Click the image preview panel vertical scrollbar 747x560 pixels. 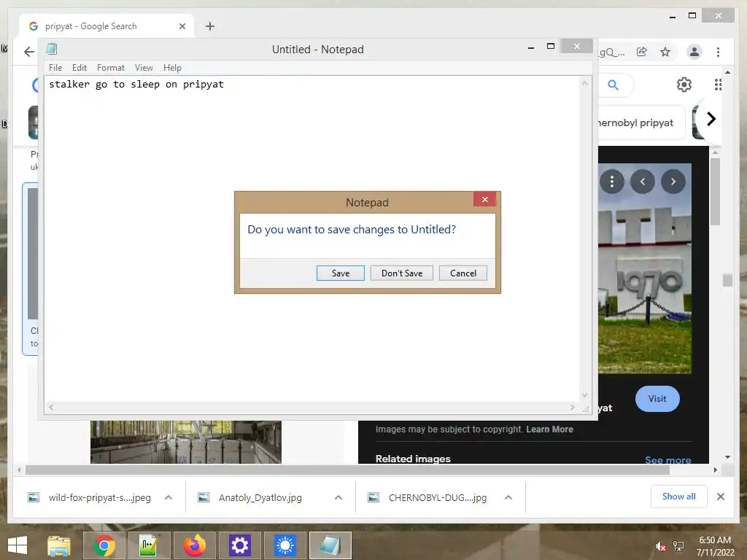(715, 192)
